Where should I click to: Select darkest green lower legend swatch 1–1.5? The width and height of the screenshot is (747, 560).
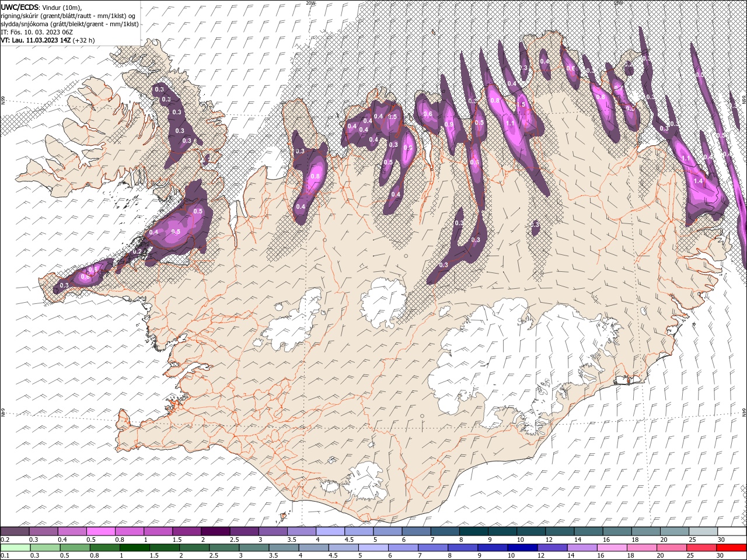134,548
